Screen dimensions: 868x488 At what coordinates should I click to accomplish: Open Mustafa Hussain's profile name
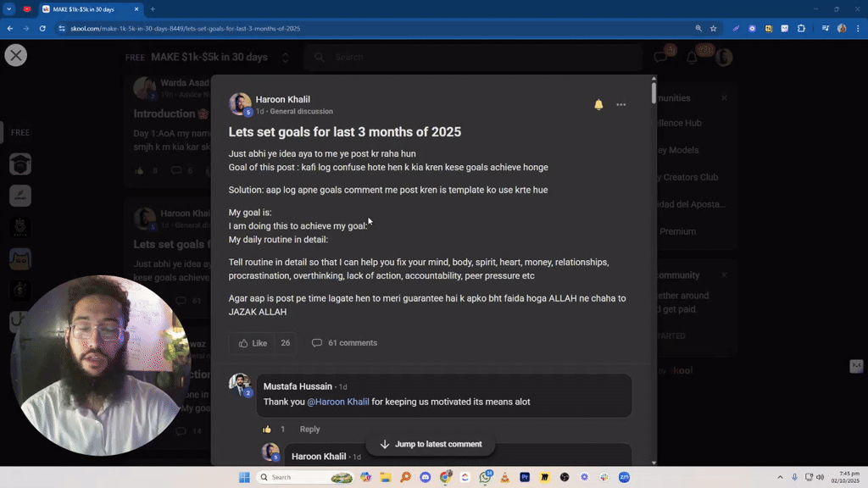pyautogui.click(x=298, y=386)
